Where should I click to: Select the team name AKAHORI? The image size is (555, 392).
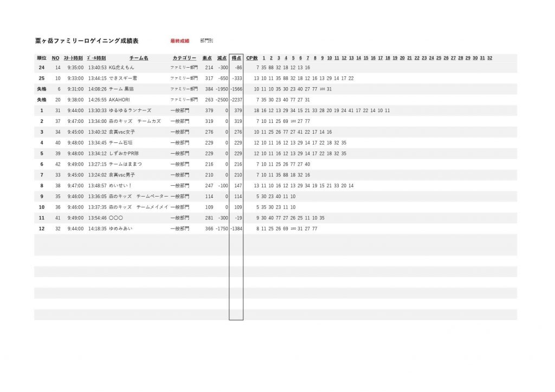point(119,100)
